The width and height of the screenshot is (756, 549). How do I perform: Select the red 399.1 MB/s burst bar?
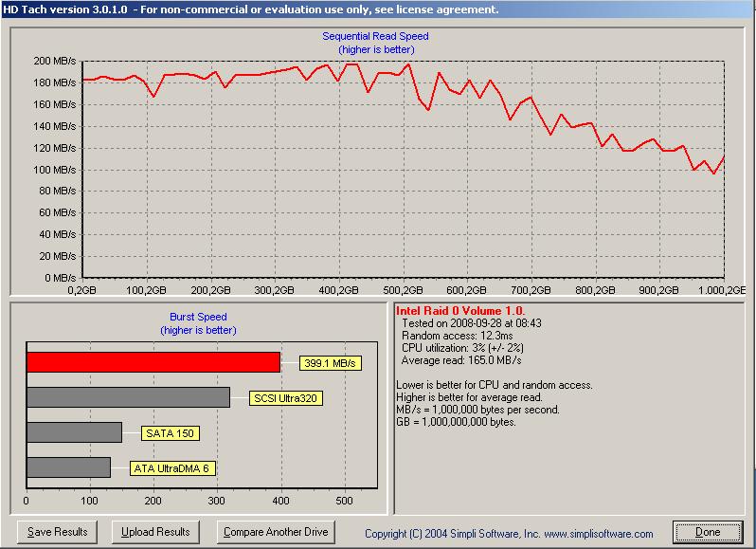click(153, 362)
